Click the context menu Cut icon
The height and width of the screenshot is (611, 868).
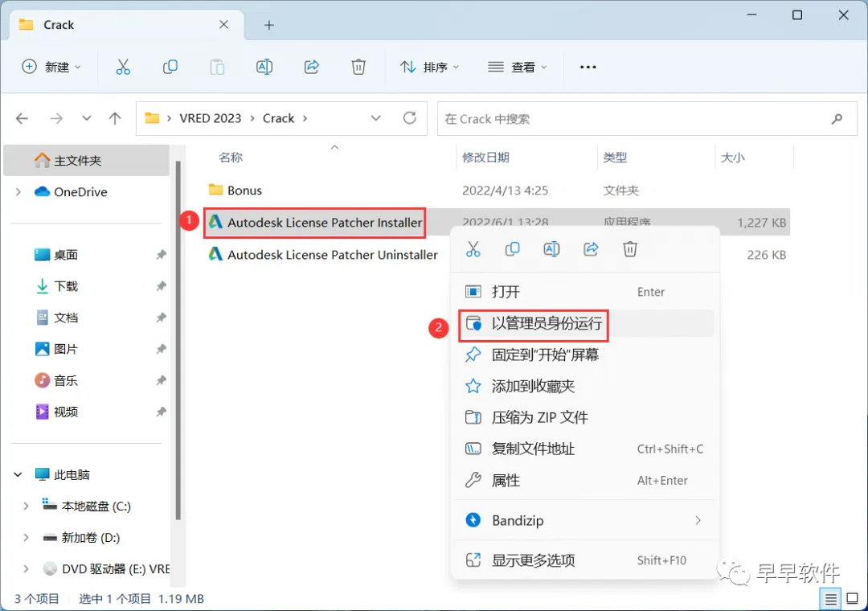[x=473, y=249]
